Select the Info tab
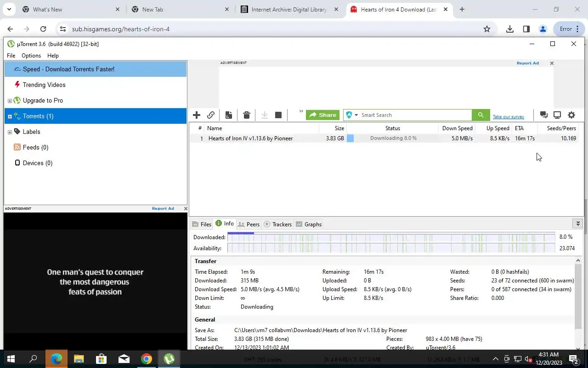The width and height of the screenshot is (588, 368). (x=224, y=224)
